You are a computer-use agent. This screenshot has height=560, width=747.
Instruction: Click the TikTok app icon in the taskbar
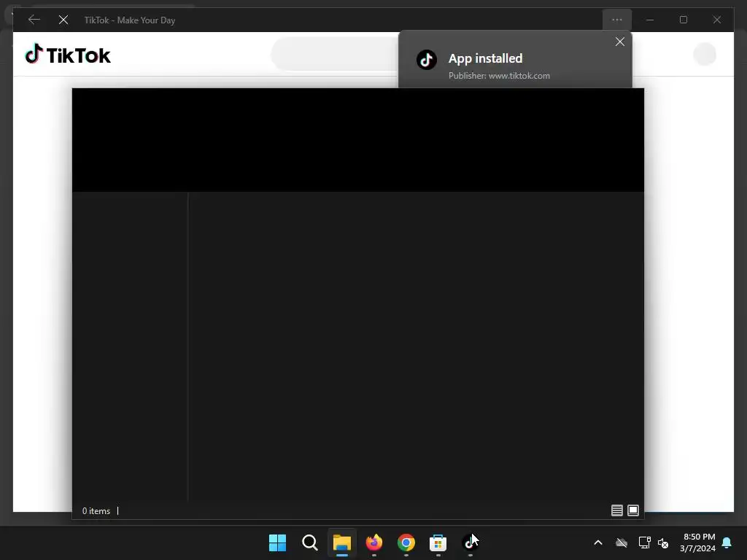470,542
